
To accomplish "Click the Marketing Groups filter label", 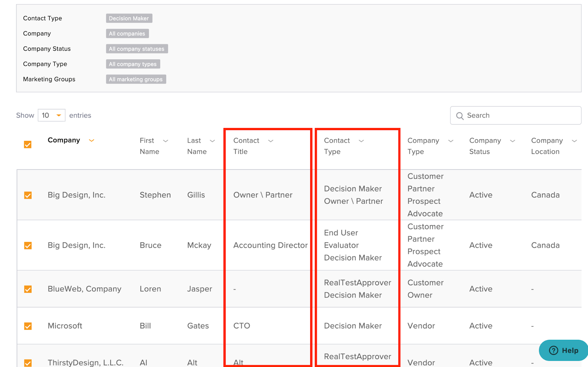I will tap(49, 79).
